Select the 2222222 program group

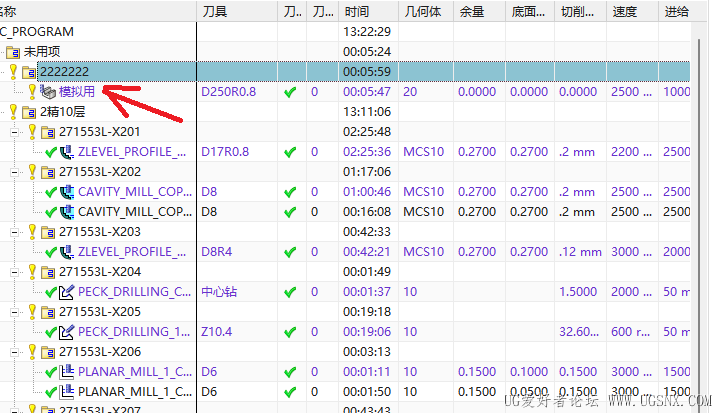click(345, 71)
